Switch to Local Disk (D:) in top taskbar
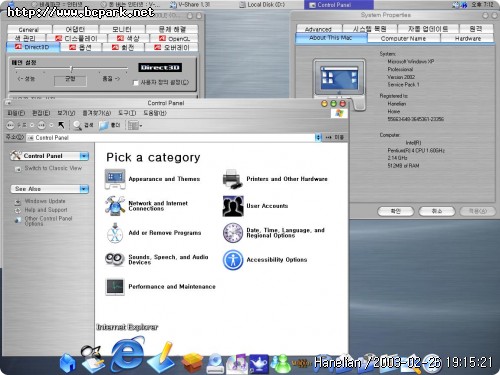 point(262,5)
